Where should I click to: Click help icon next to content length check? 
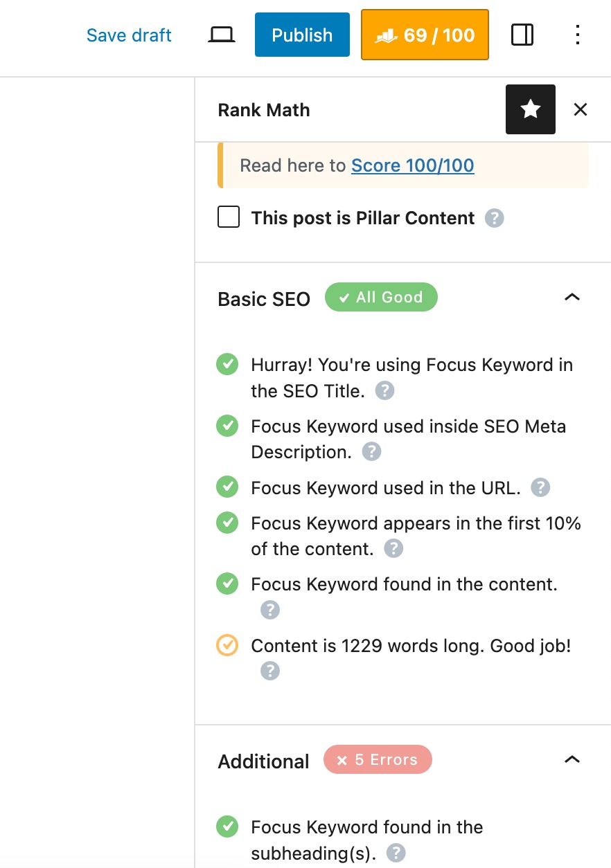coord(269,670)
